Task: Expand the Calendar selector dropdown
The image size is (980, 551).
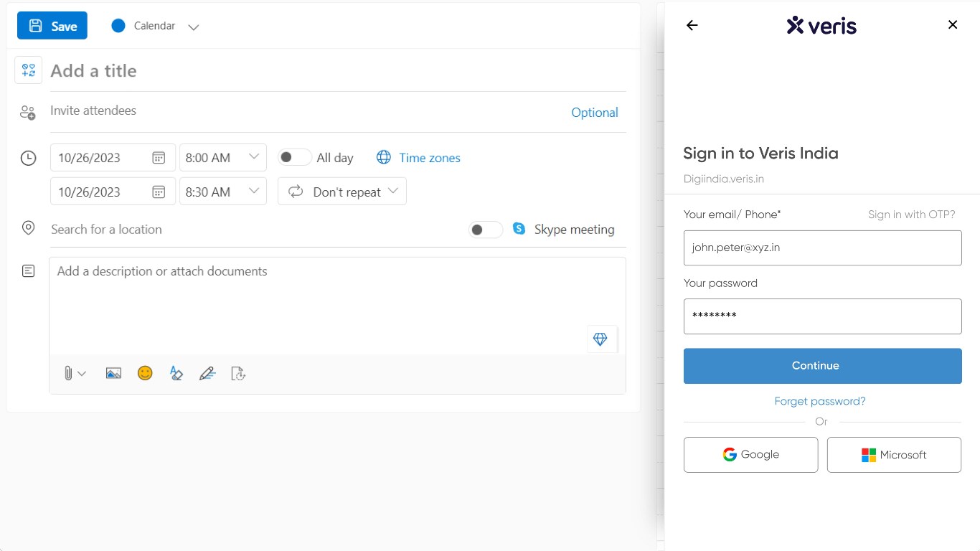Action: click(x=193, y=27)
